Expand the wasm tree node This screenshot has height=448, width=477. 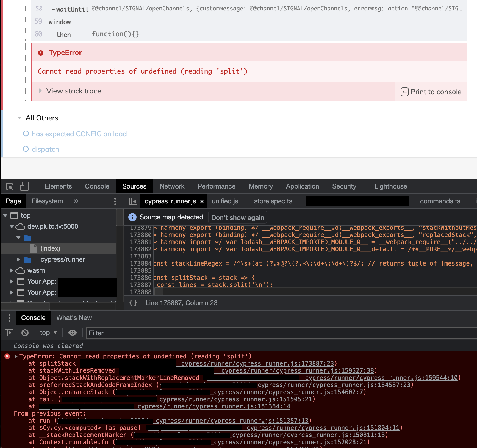coord(12,270)
